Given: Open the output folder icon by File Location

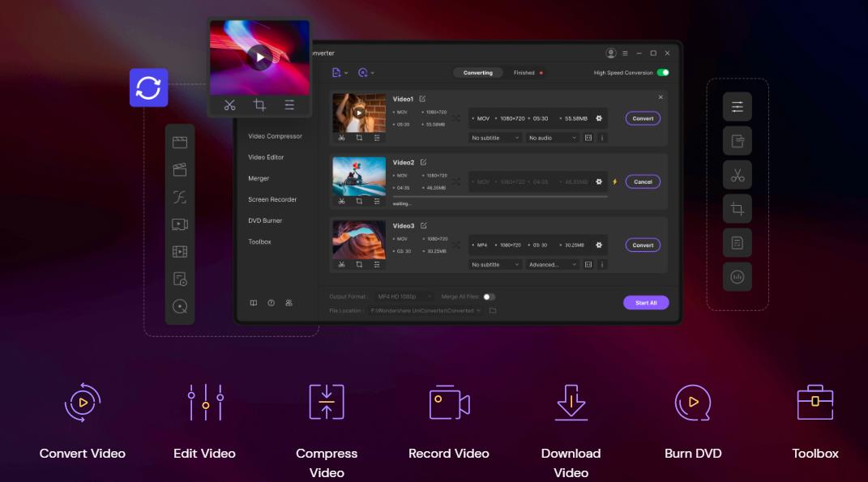Looking at the screenshot, I should pos(492,310).
